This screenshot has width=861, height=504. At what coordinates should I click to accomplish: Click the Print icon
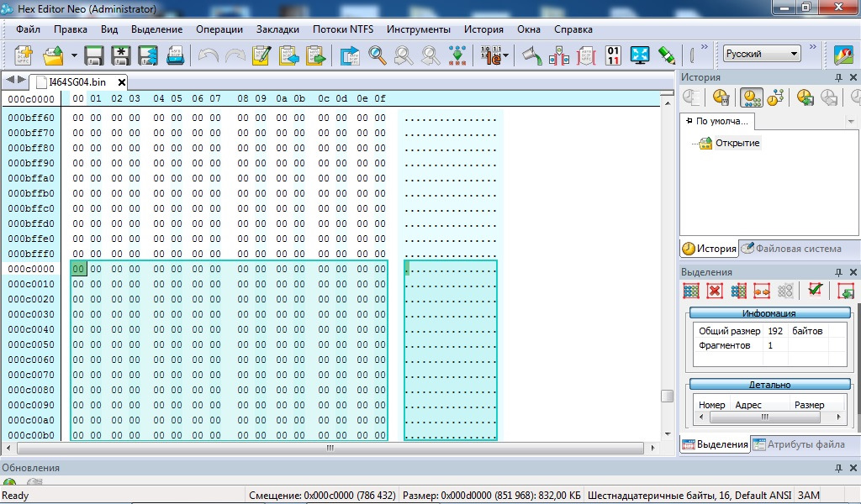(x=175, y=55)
